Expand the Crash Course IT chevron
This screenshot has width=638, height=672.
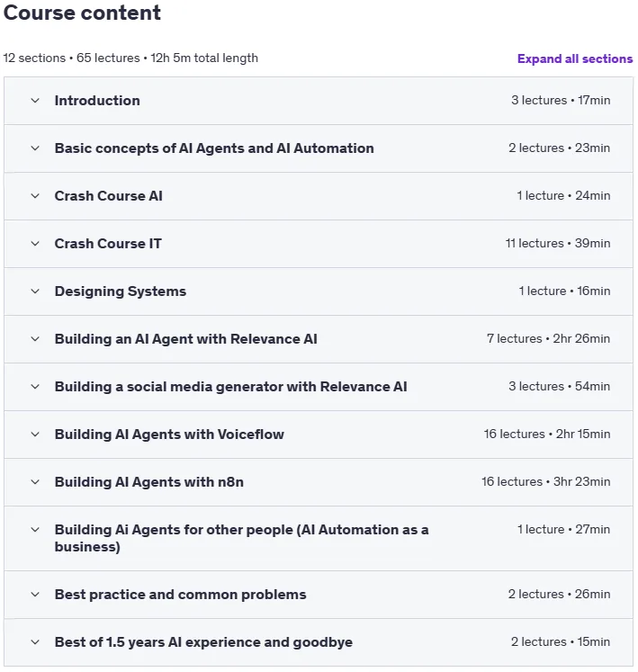click(35, 244)
